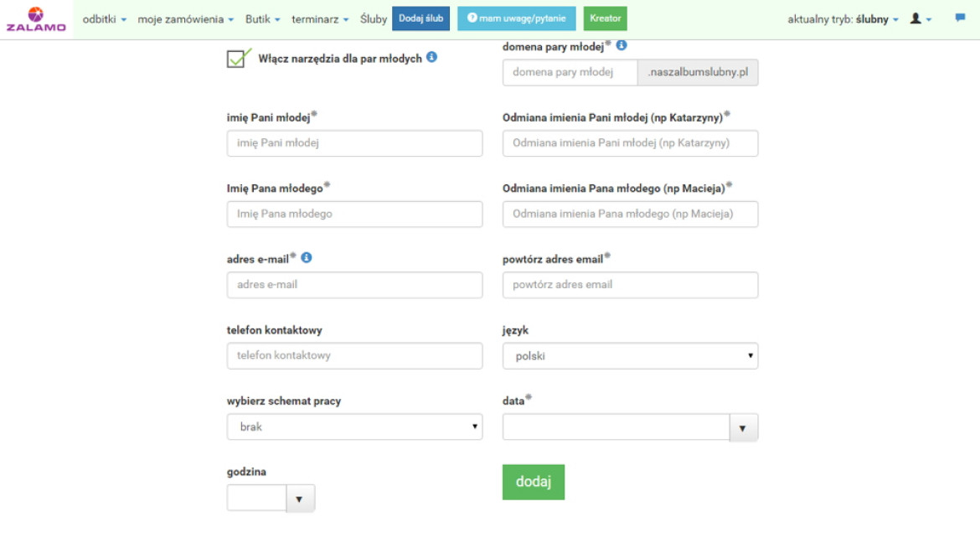The width and height of the screenshot is (980, 548).
Task: Open the user account icon menu
Action: click(x=920, y=18)
